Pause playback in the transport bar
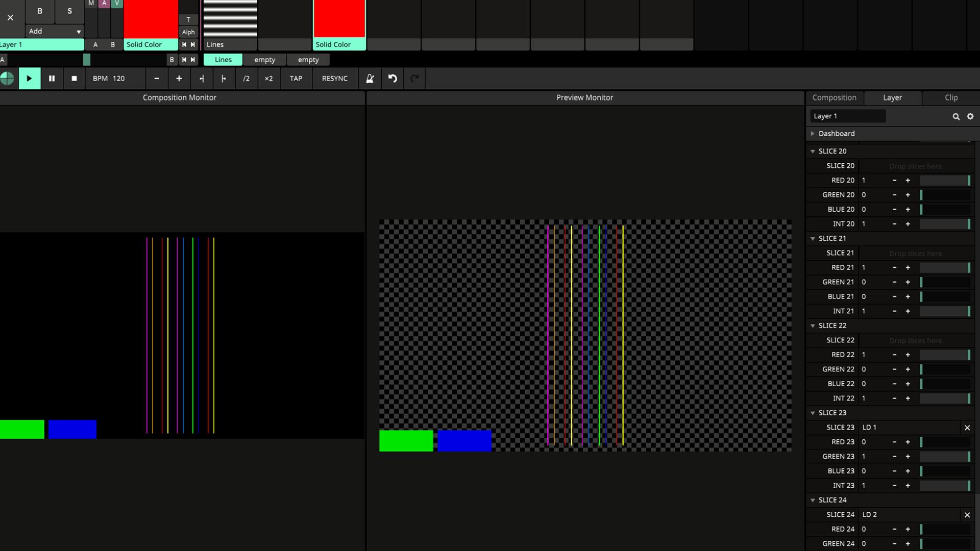 click(52, 79)
